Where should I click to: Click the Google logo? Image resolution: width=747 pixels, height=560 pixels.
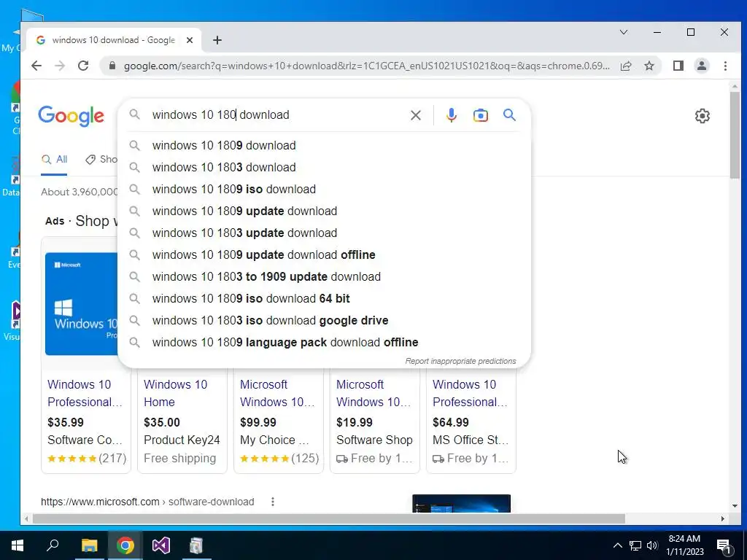pos(71,116)
